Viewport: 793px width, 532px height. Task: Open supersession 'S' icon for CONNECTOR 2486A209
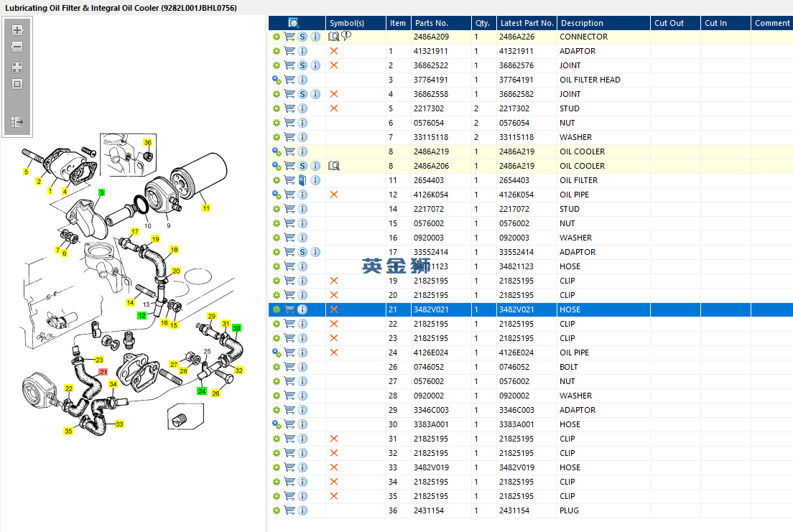[x=302, y=37]
